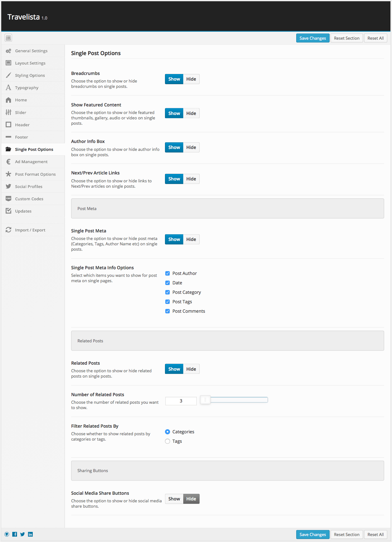Select the Tags radio option
The height and width of the screenshot is (542, 392).
(168, 441)
